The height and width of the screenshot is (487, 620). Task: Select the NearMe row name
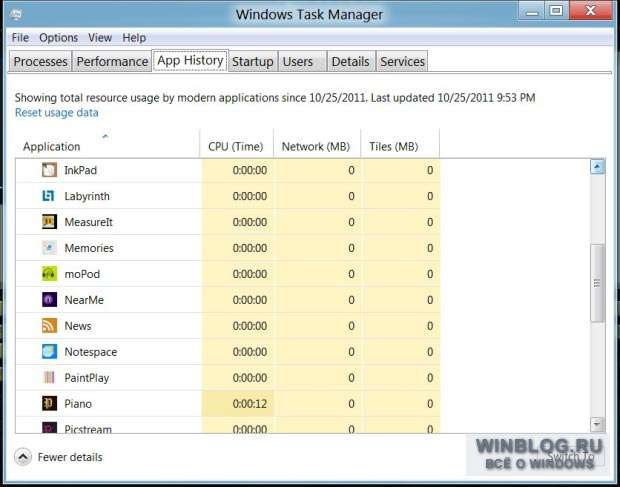[x=84, y=300]
